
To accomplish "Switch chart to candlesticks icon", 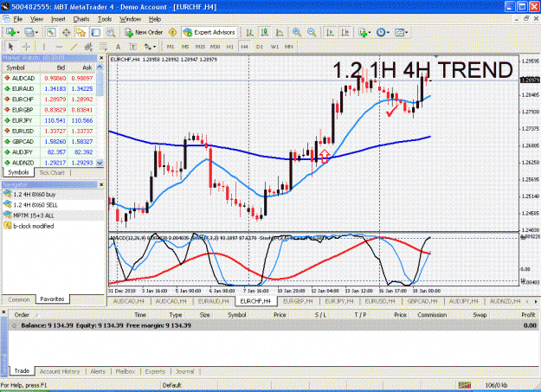I will [x=265, y=32].
